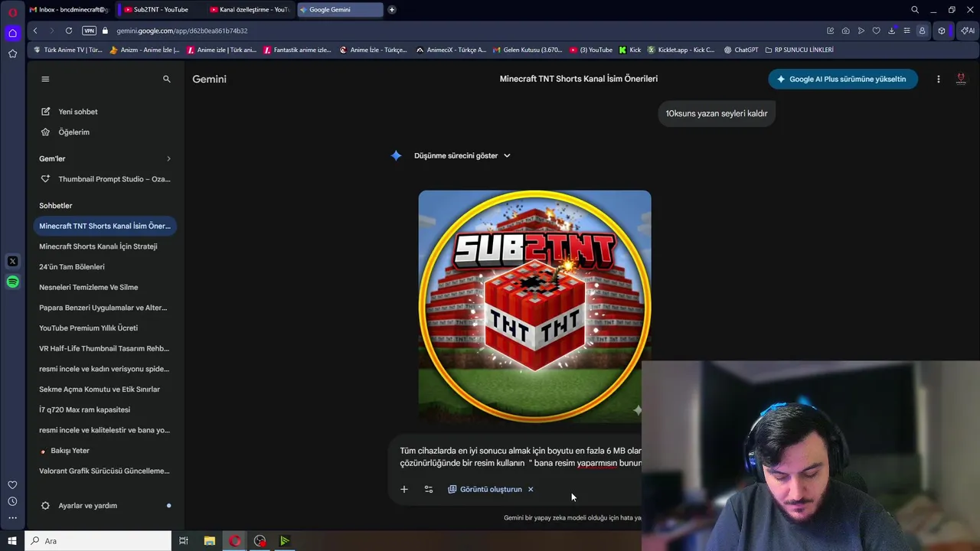Open the easy setup sliders icon
Screen dimensions: 980x551
point(906,31)
